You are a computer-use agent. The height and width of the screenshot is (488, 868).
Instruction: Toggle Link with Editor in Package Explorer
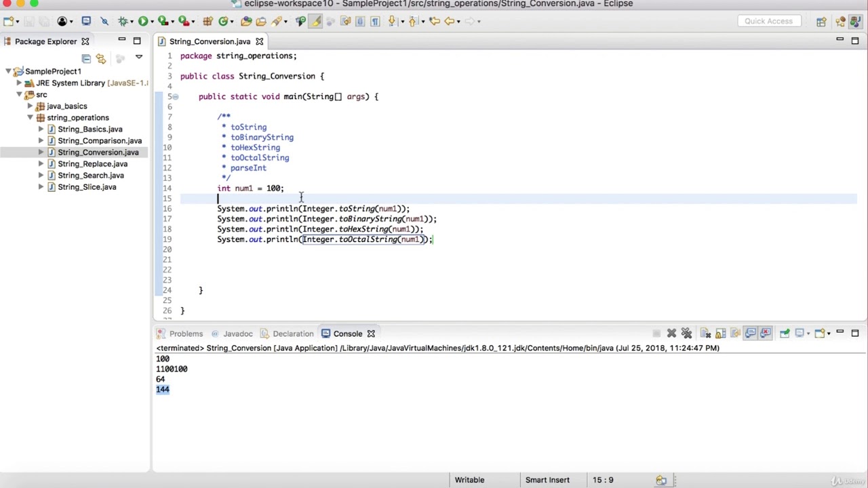(x=101, y=58)
